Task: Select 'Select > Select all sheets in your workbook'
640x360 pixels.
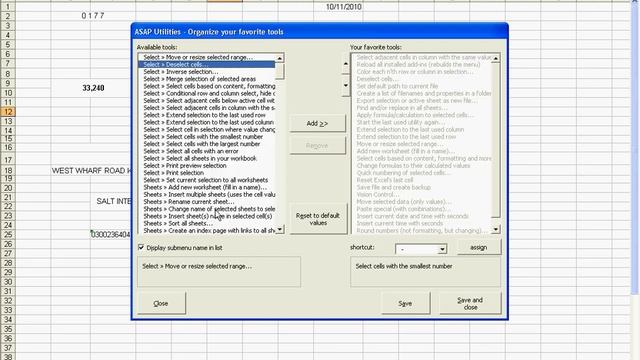Action: 207,158
